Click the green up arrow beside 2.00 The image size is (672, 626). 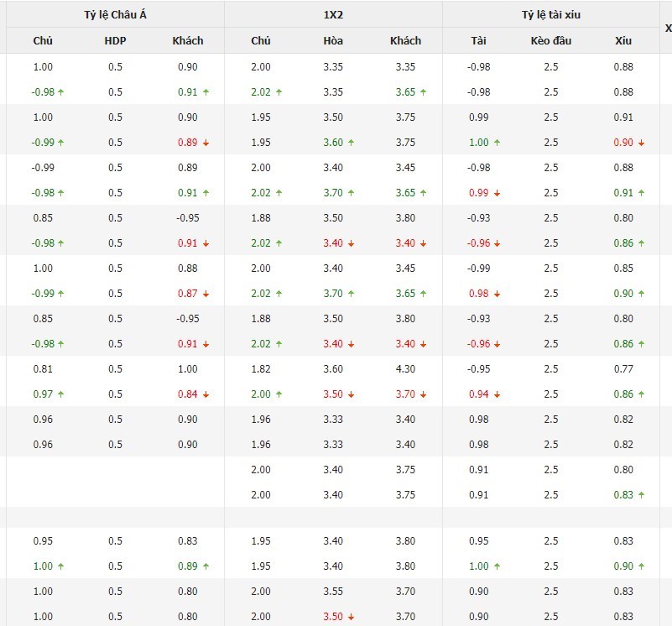[x=279, y=394]
